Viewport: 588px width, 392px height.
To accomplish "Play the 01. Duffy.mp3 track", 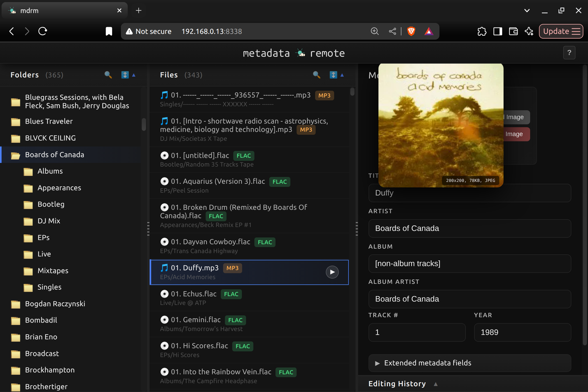I will pyautogui.click(x=332, y=272).
